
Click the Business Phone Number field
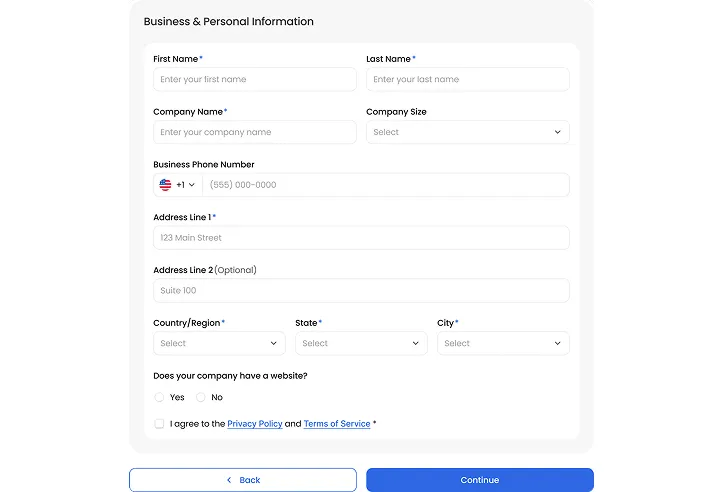pyautogui.click(x=386, y=185)
